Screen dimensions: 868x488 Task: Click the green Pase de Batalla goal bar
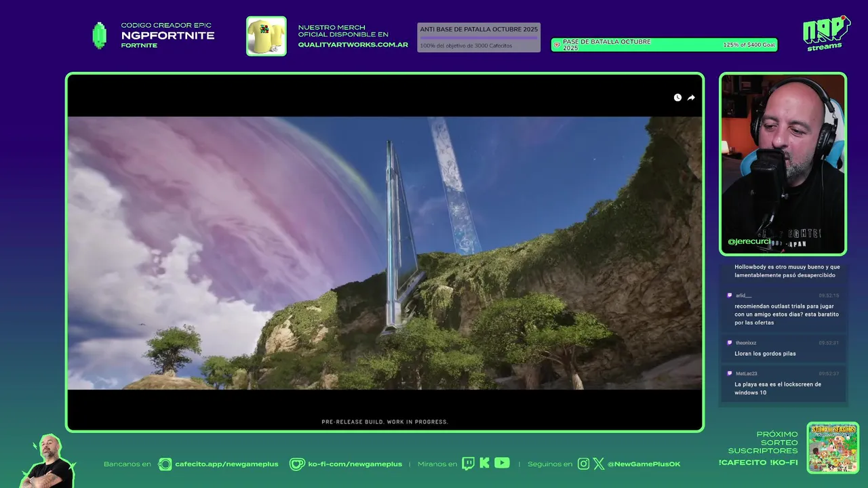click(x=665, y=45)
